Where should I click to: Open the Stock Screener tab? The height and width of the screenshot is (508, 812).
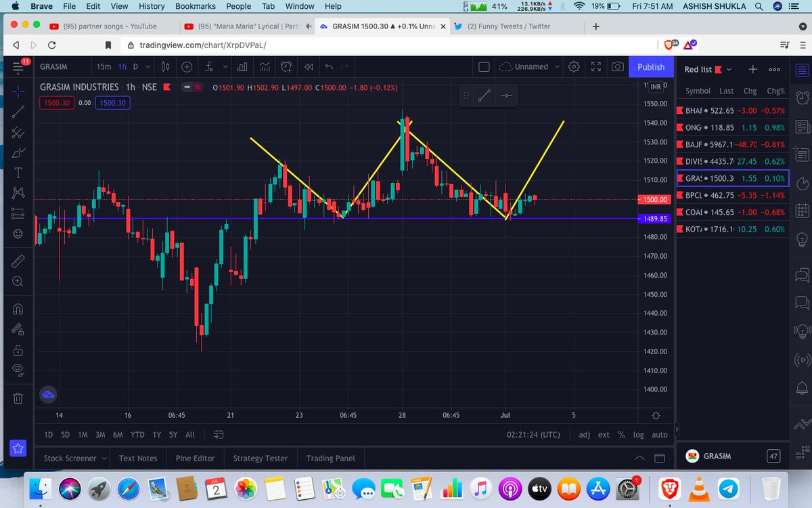click(74, 458)
